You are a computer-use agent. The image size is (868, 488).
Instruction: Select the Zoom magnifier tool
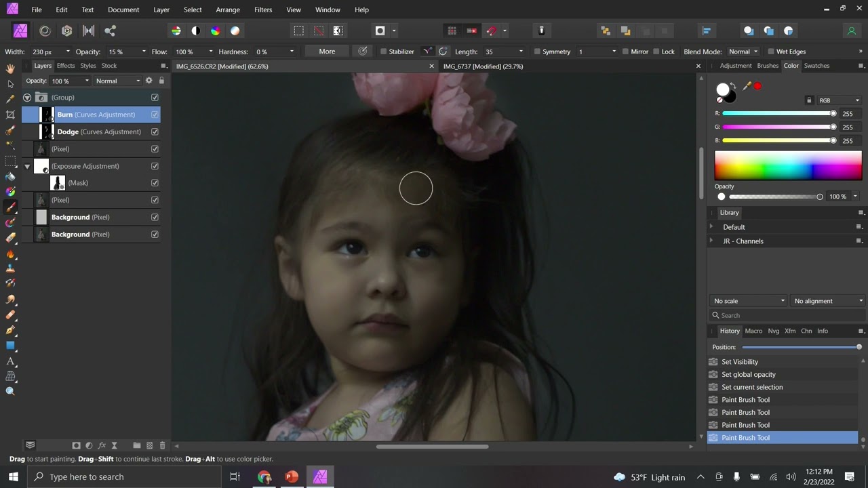tap(10, 391)
